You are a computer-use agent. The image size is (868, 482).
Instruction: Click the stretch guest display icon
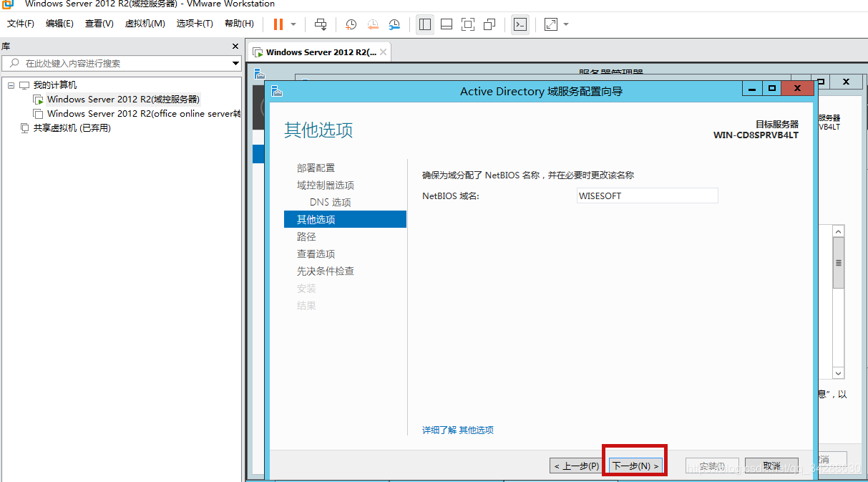(550, 24)
